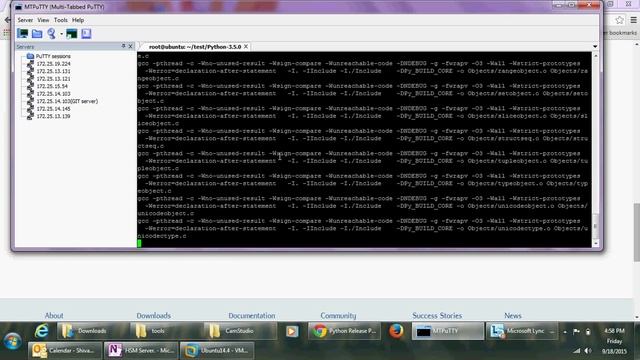Open the Help menu
Screen dimensions: 640x360
point(78,20)
